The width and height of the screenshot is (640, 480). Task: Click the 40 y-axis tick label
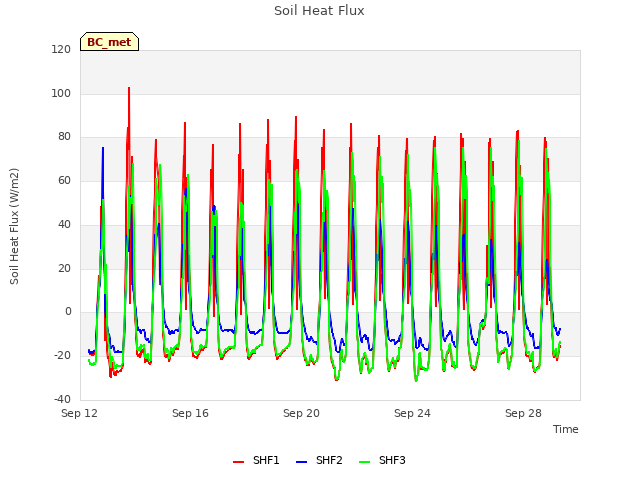(x=64, y=224)
